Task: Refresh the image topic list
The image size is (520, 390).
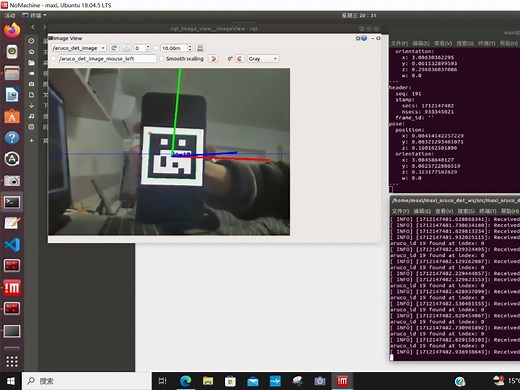Action: point(114,48)
